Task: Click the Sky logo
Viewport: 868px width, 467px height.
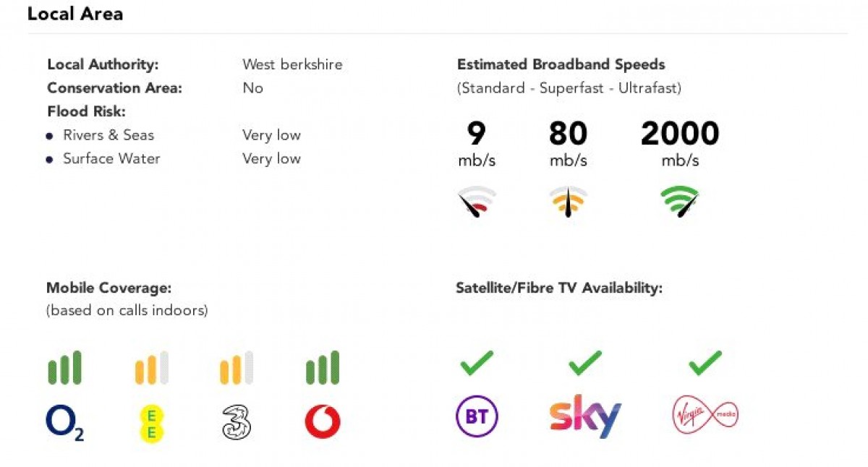Action: coord(585,416)
